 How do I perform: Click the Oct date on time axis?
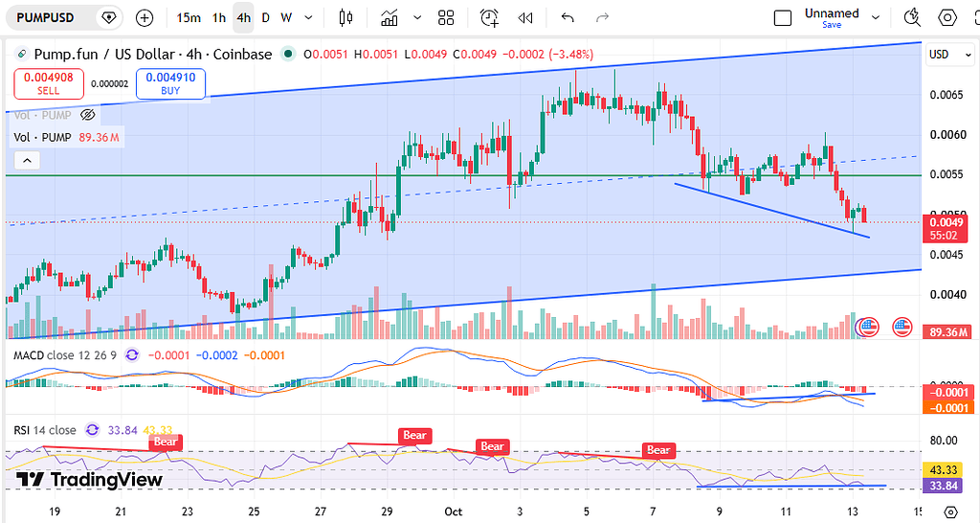[453, 512]
